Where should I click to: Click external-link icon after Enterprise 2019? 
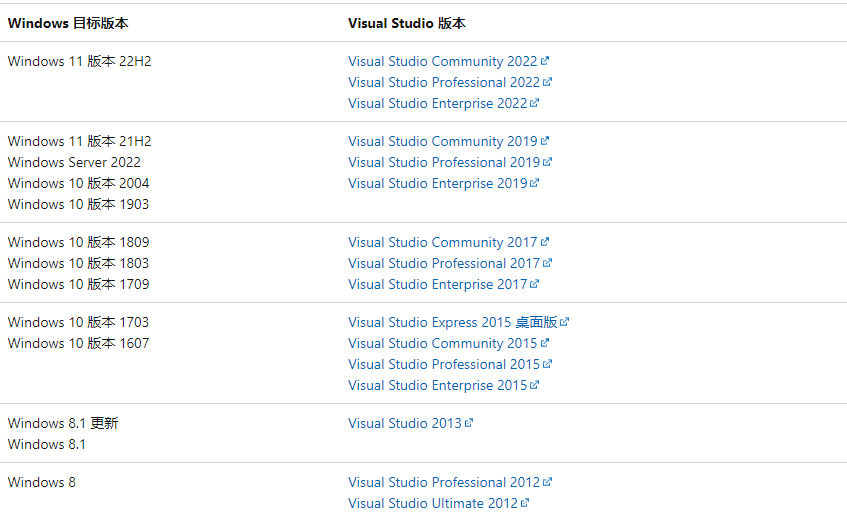coord(534,183)
